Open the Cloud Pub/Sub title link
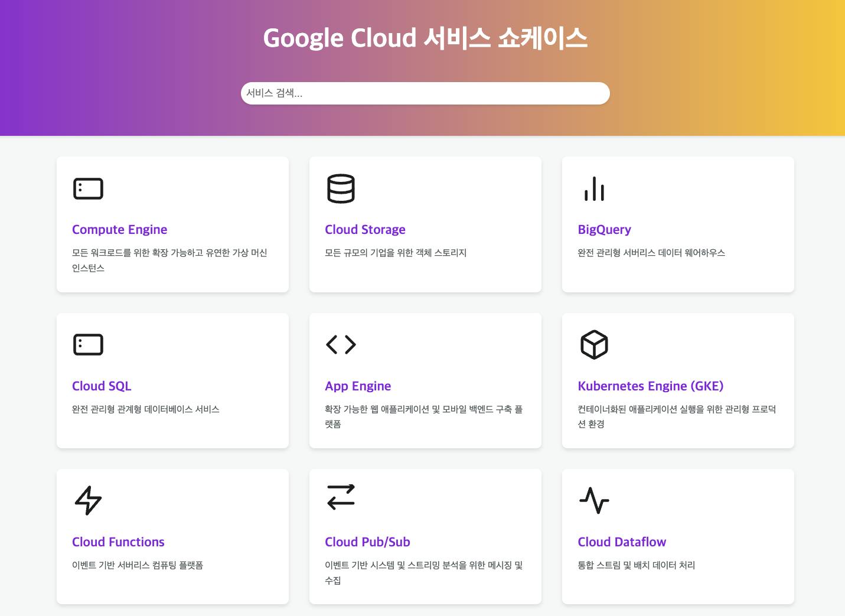The height and width of the screenshot is (616, 845). (x=367, y=542)
